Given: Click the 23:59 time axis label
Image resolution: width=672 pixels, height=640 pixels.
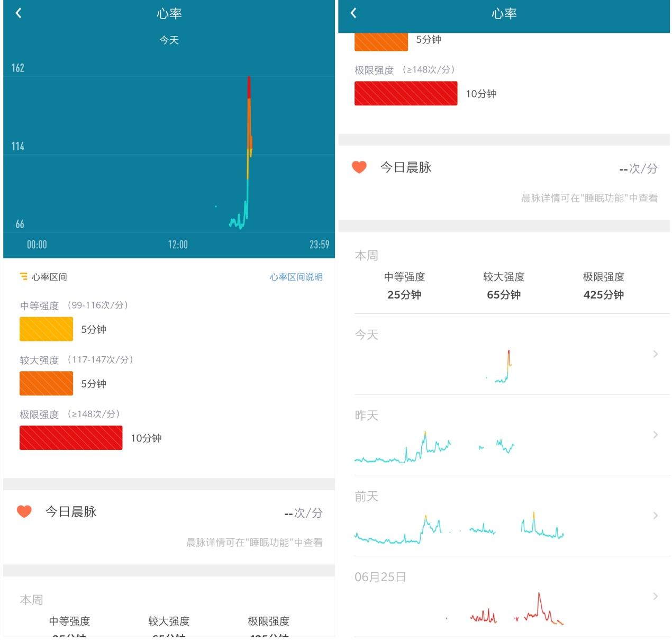Looking at the screenshot, I should [320, 245].
